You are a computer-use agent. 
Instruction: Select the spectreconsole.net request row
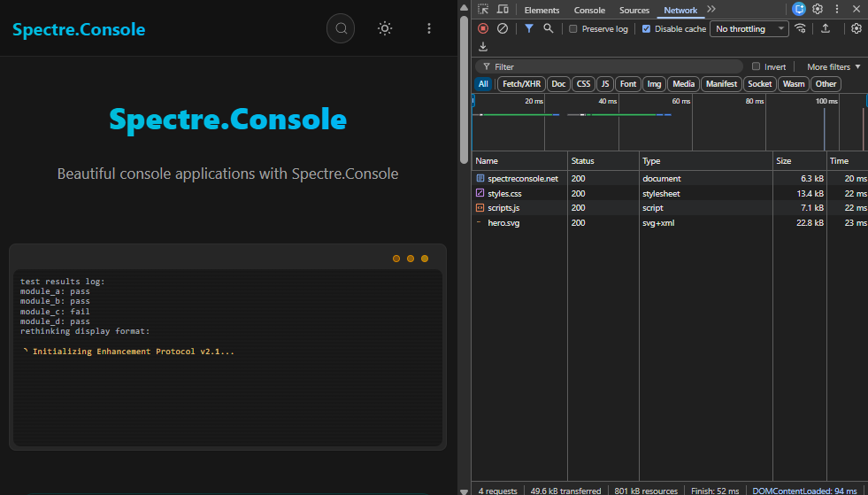tap(670, 179)
